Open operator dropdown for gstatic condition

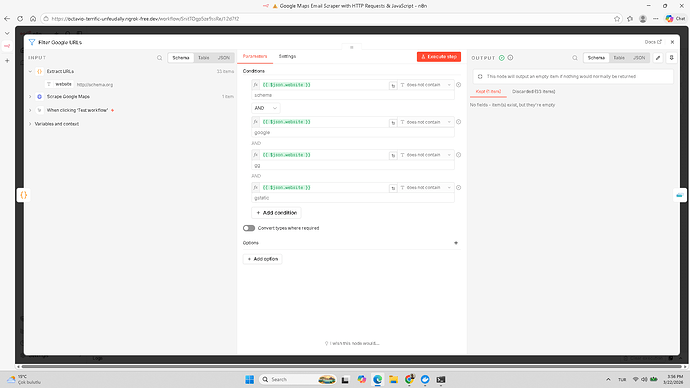pyautogui.click(x=426, y=187)
